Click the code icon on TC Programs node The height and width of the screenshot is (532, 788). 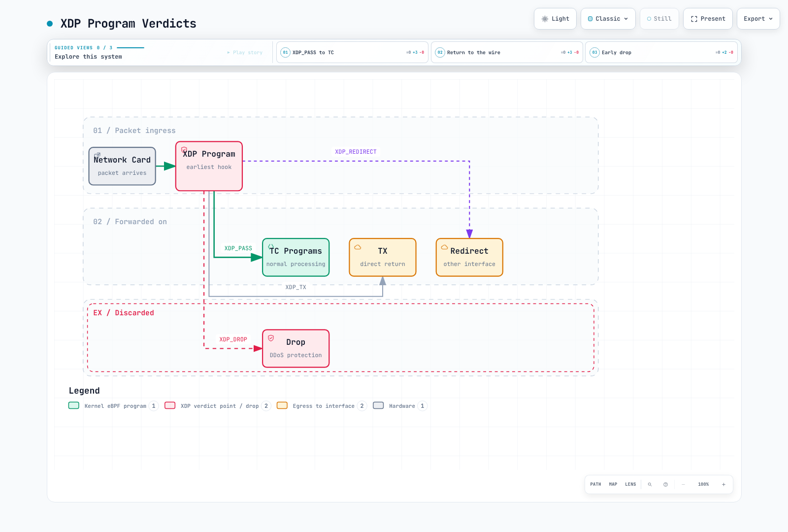click(x=271, y=246)
